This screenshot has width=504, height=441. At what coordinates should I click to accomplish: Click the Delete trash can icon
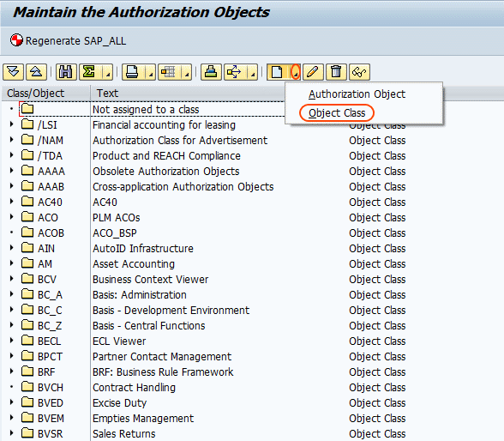tap(336, 71)
